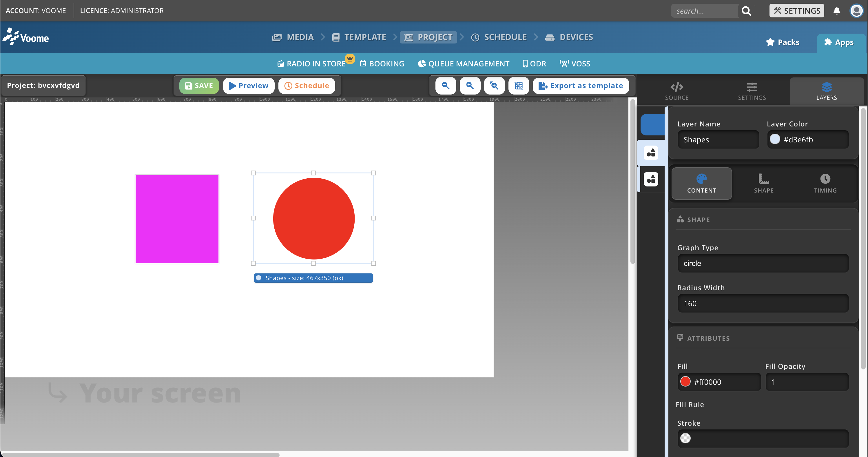
Task: Open notifications via the bell icon
Action: (837, 11)
